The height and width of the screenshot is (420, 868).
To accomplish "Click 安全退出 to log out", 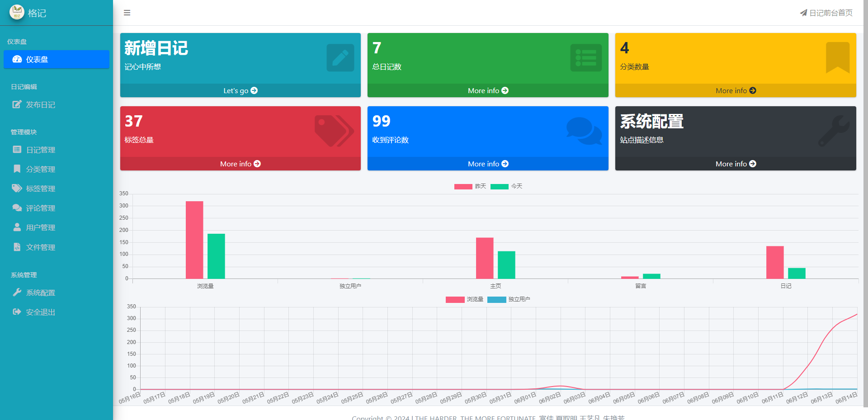I will (40, 312).
